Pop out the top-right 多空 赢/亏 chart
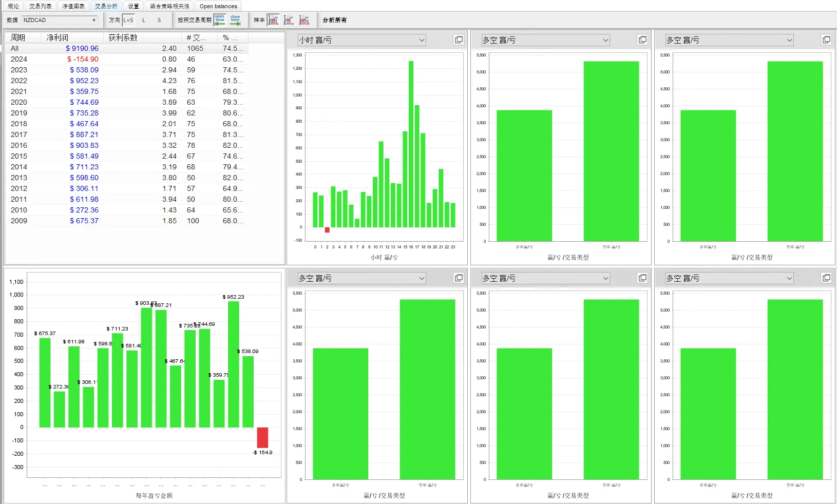This screenshot has width=837, height=504. point(826,40)
